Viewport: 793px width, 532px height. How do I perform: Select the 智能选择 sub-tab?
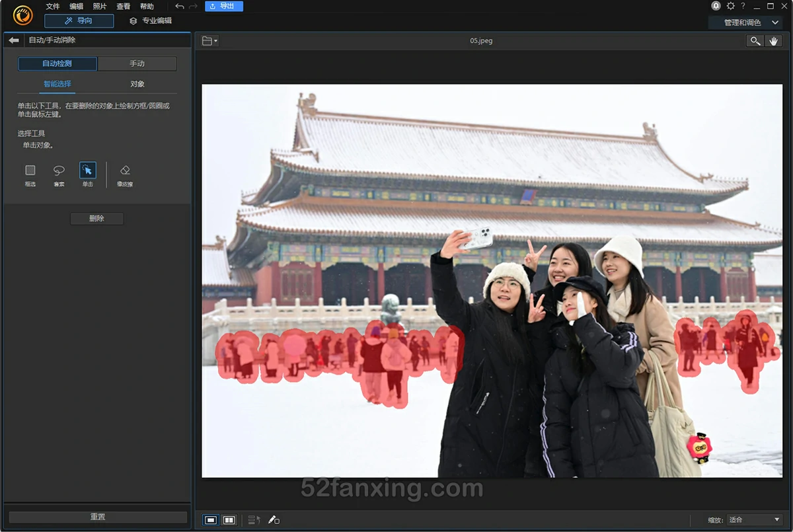click(x=57, y=85)
